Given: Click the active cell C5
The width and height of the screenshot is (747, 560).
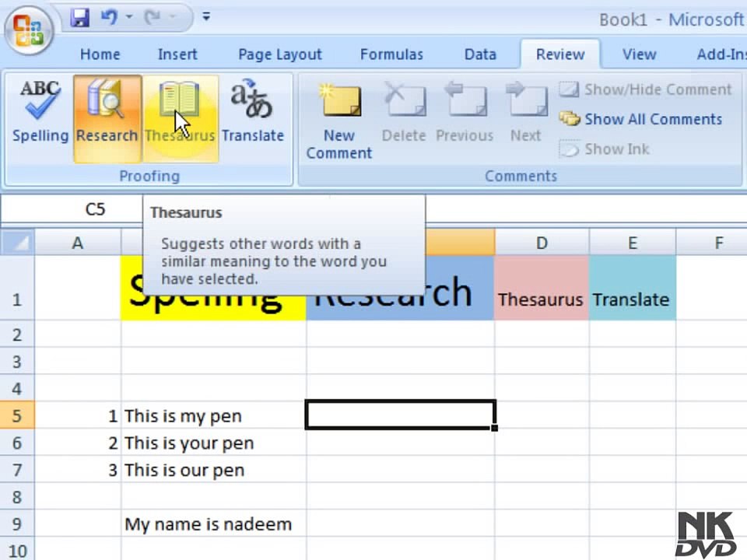Looking at the screenshot, I should 400,415.
